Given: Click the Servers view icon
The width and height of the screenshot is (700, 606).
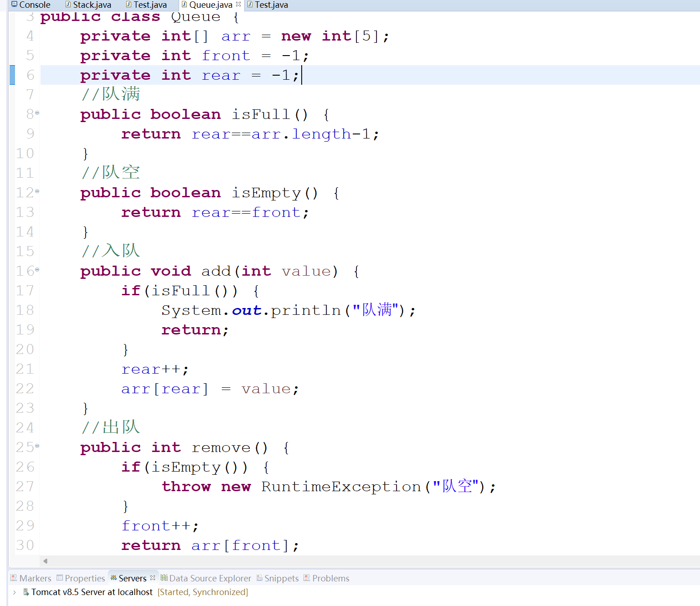Looking at the screenshot, I should coord(113,578).
